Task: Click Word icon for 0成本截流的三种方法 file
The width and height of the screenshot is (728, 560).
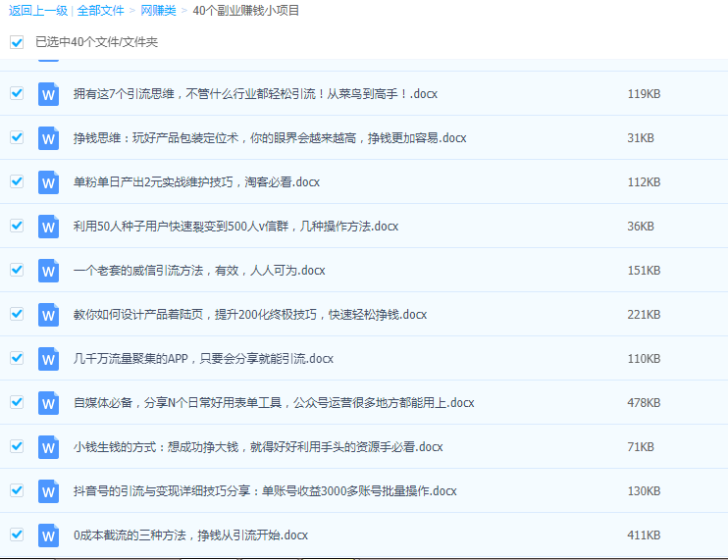Action: pos(49,535)
